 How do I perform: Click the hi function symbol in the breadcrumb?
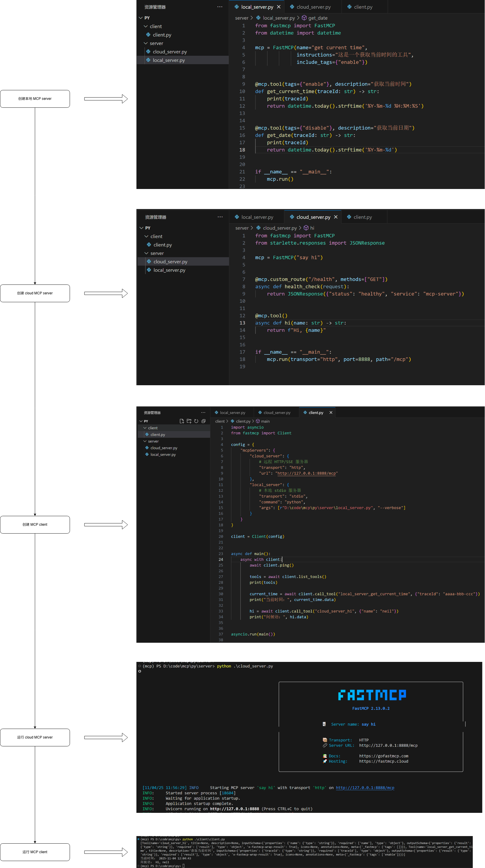tap(306, 228)
